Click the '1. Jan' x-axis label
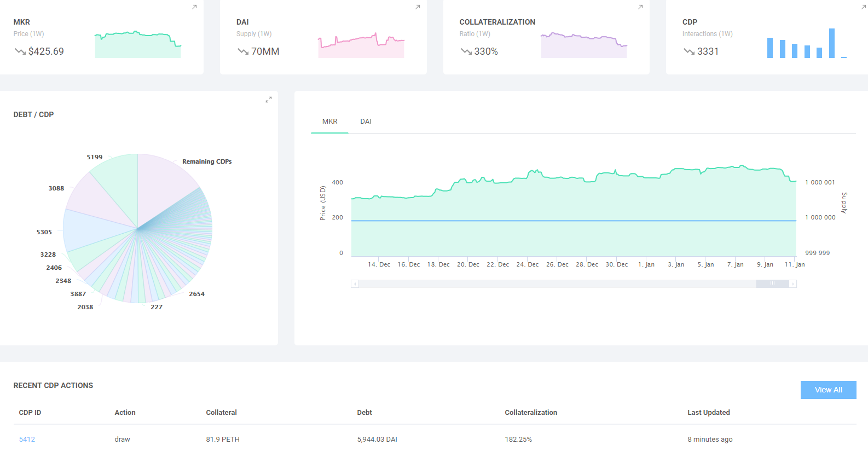 point(646,264)
